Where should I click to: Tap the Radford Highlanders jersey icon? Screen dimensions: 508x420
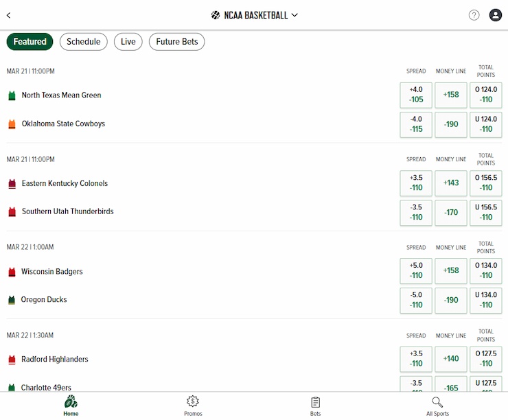click(12, 360)
